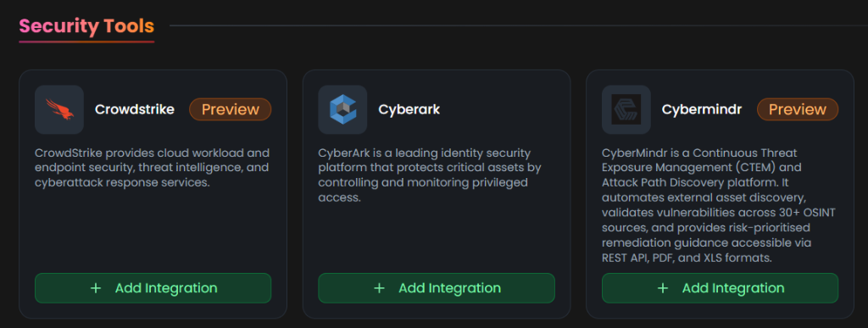Select the Cybermindr card title
868x328 pixels.
coord(701,109)
